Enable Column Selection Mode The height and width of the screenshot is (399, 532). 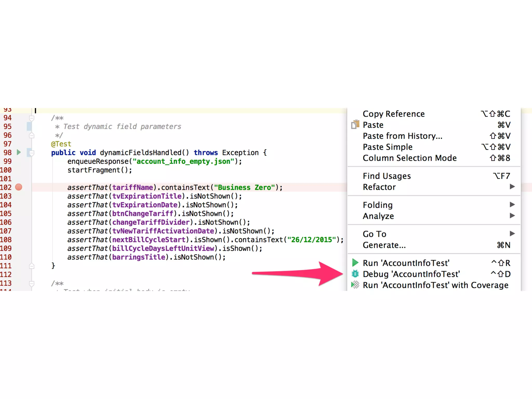(x=409, y=158)
